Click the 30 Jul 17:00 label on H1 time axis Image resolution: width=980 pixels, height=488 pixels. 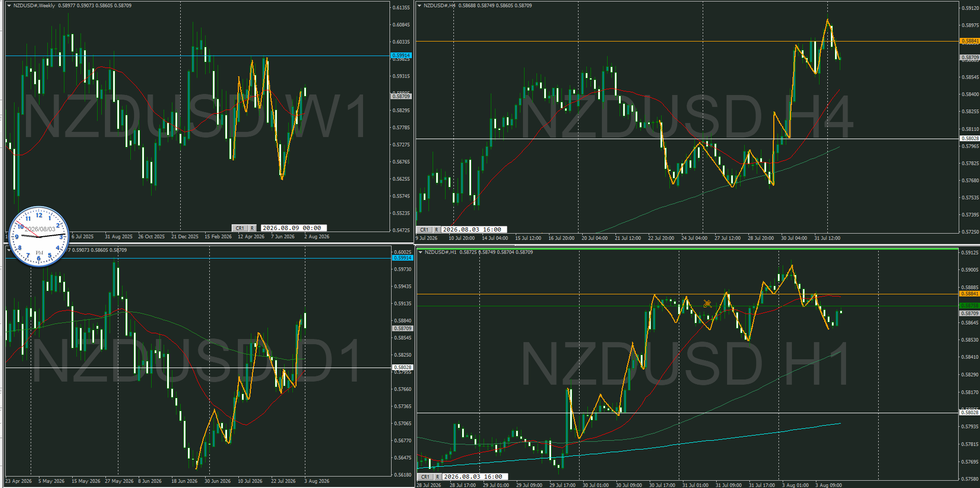click(x=662, y=485)
